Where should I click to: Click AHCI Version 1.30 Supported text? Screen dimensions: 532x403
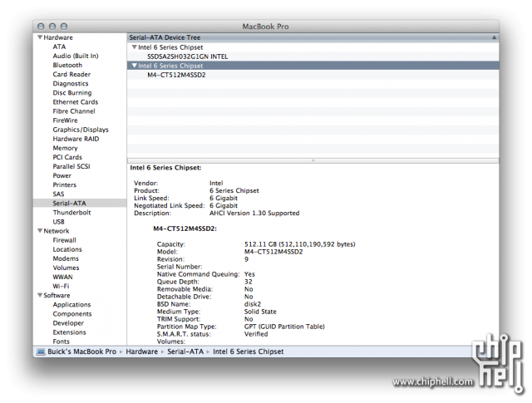click(x=254, y=213)
